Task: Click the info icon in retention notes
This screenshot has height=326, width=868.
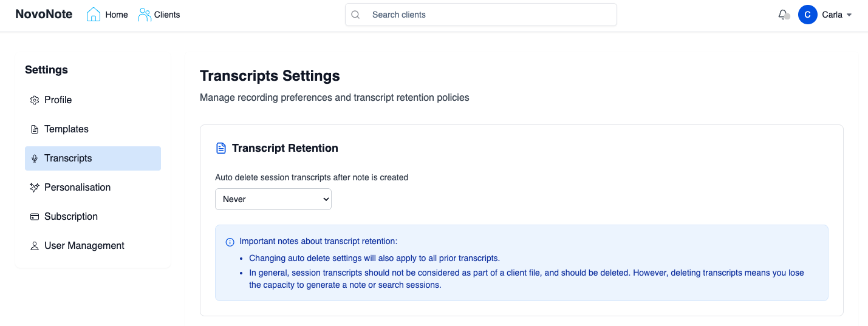Action: [x=230, y=242]
